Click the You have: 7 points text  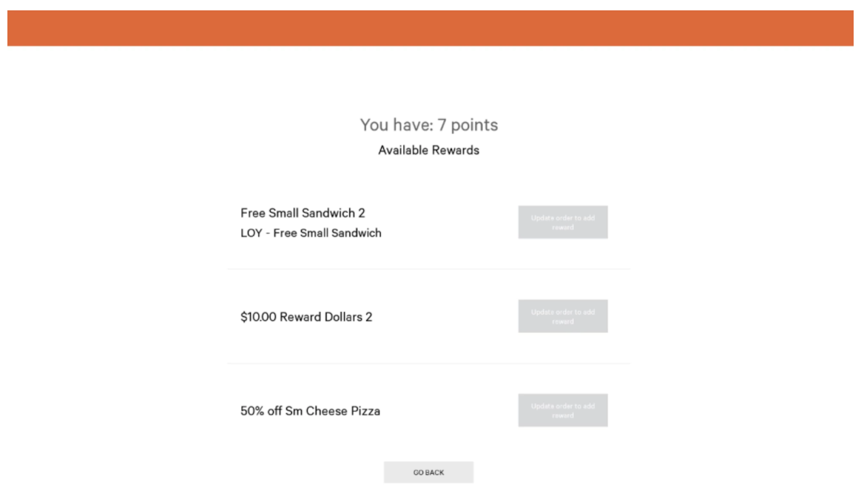pos(429,124)
